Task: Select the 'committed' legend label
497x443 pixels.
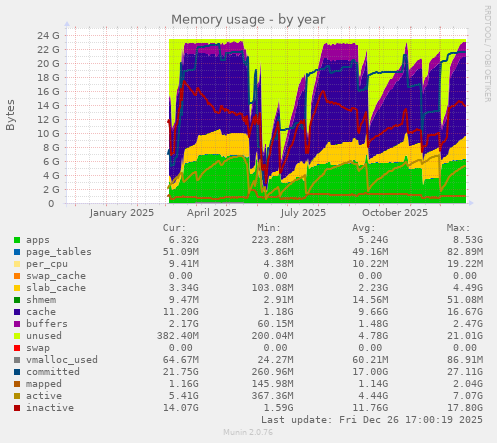Action: coord(53,372)
